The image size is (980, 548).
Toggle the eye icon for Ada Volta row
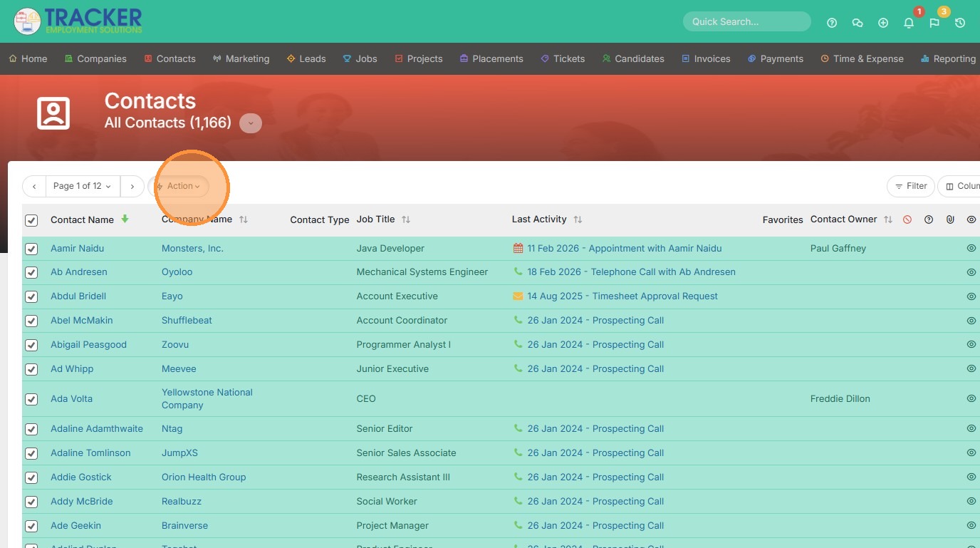[x=971, y=398]
